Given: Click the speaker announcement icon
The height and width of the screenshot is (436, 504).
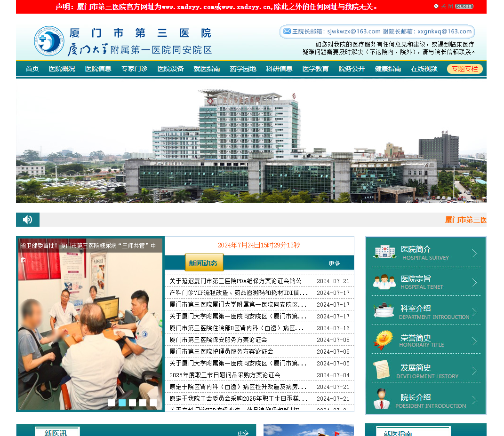Looking at the screenshot, I should click(x=28, y=220).
